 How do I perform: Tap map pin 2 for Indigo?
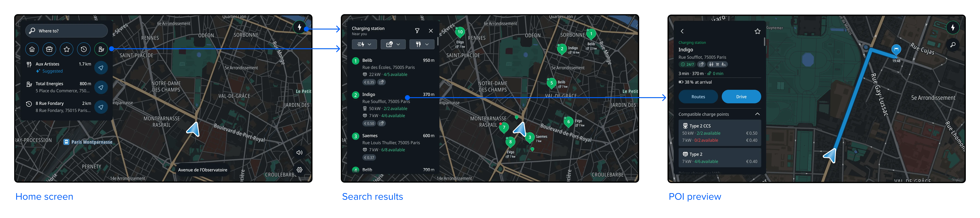(x=562, y=49)
